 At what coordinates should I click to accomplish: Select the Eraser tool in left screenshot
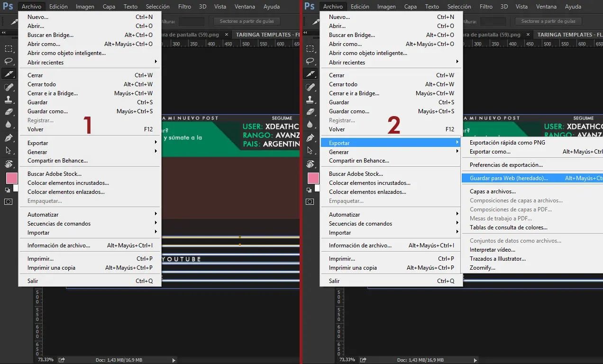click(x=9, y=112)
